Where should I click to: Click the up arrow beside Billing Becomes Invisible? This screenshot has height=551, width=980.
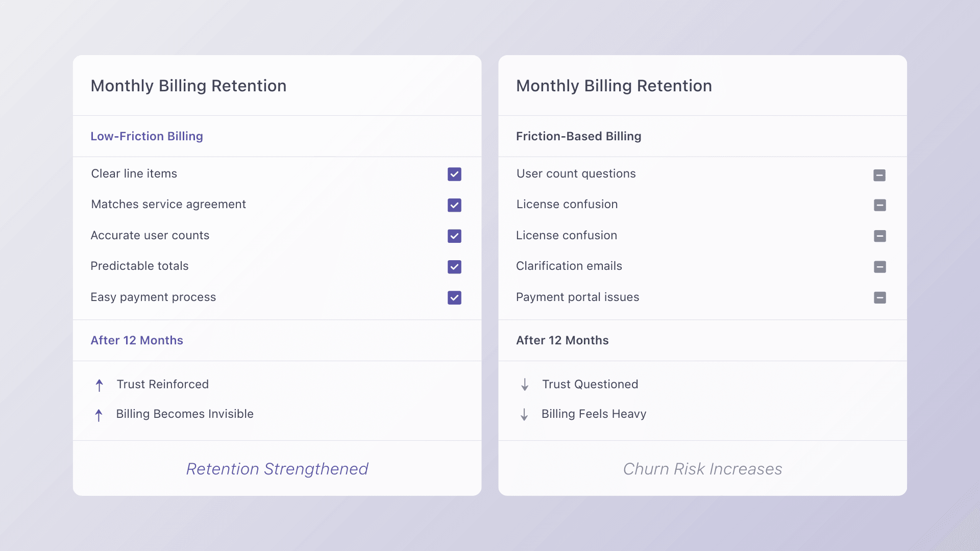(99, 415)
